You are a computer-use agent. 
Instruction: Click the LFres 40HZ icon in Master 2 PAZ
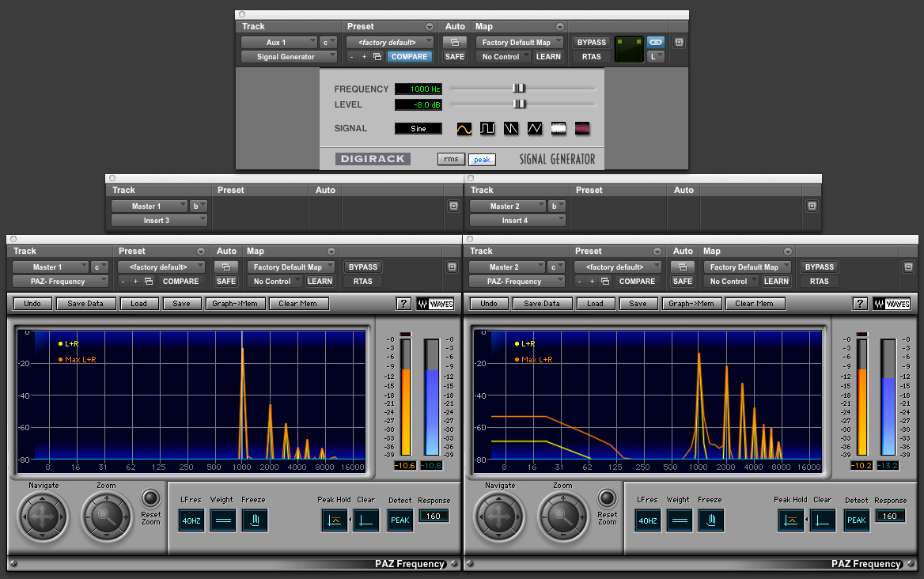tap(648, 520)
